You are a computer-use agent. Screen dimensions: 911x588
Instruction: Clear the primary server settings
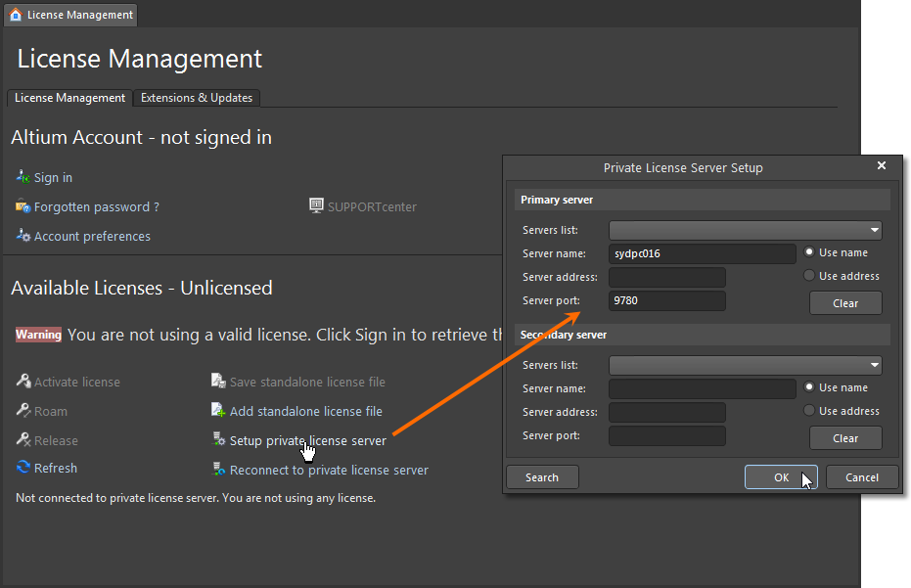pos(845,303)
